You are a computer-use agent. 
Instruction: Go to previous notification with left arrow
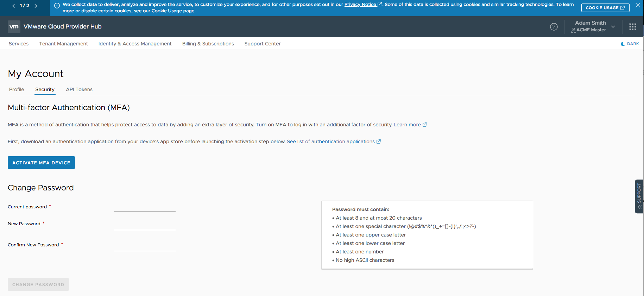click(14, 6)
